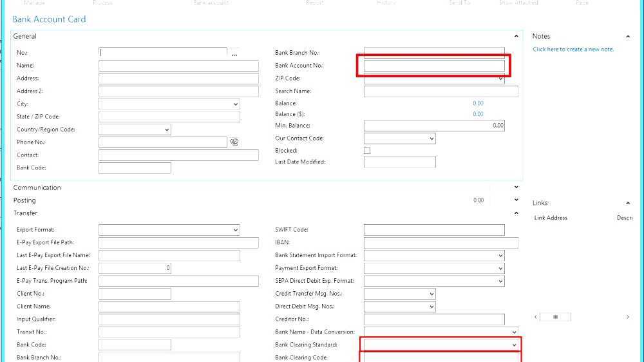Viewport: 644px width, 362px height.
Task: Click the Creditor No. input field
Action: pyautogui.click(x=434, y=319)
